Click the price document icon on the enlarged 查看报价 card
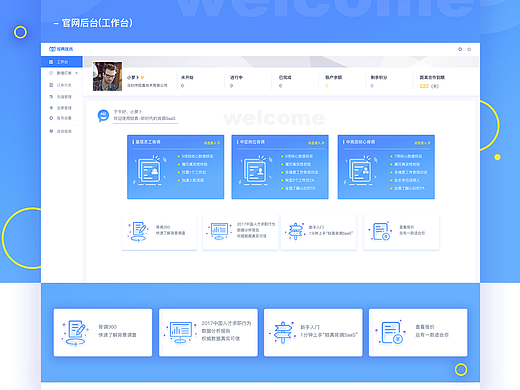 coord(391,332)
